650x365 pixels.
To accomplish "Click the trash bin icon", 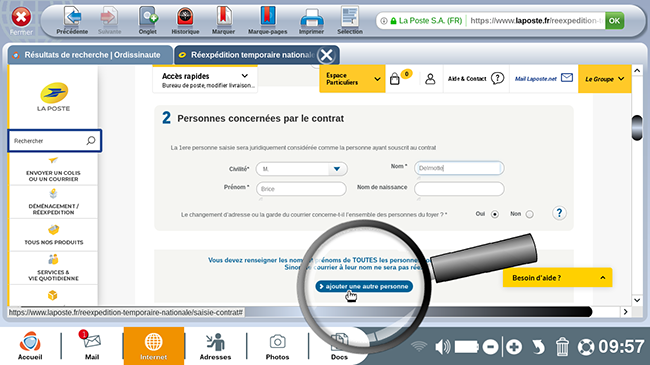I will (562, 347).
